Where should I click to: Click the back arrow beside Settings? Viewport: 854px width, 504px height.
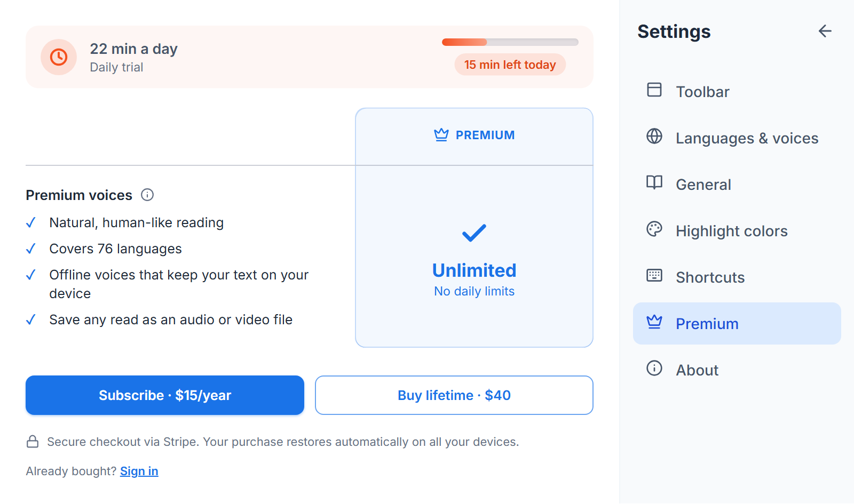pyautogui.click(x=825, y=31)
